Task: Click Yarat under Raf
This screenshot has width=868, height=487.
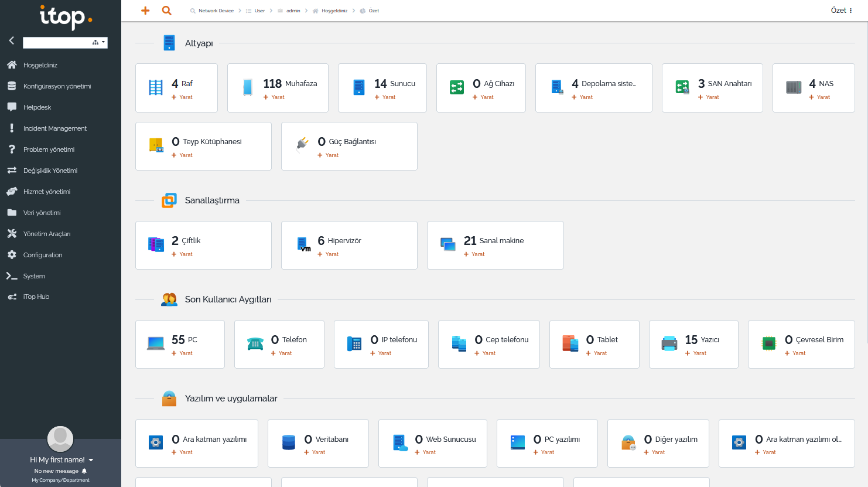Action: tap(185, 97)
